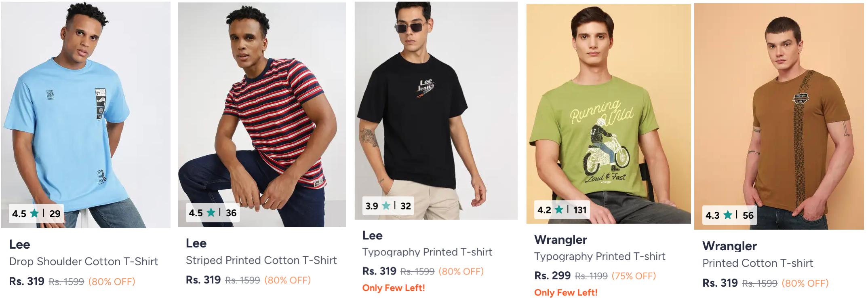868x300 pixels.
Task: Click 75% OFF discount label
Action: (634, 276)
